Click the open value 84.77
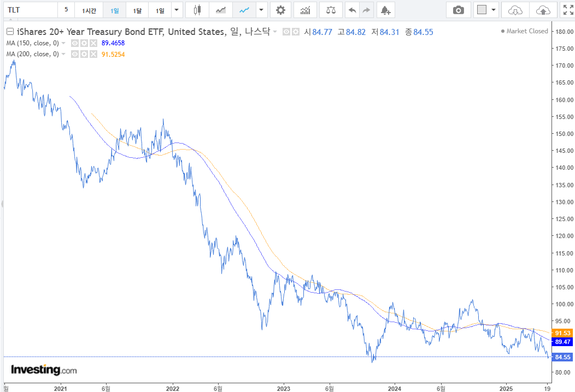575x392 pixels. coord(322,32)
